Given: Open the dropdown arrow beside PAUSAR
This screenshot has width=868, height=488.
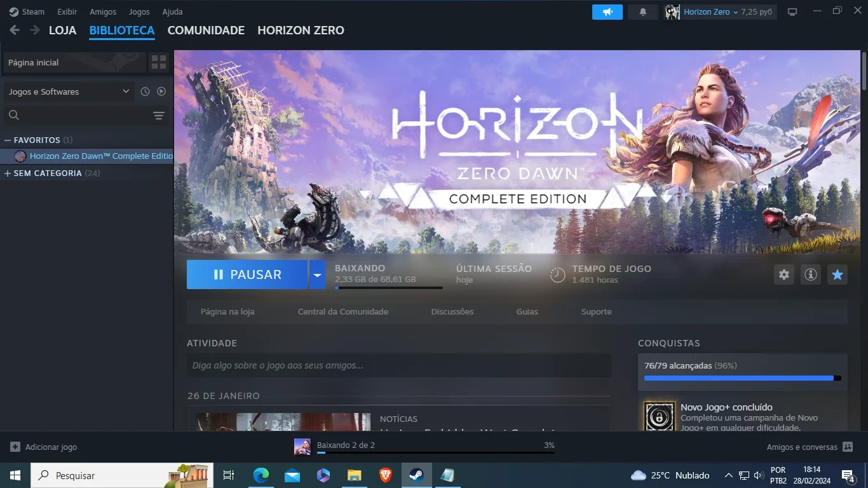Looking at the screenshot, I should (x=317, y=274).
